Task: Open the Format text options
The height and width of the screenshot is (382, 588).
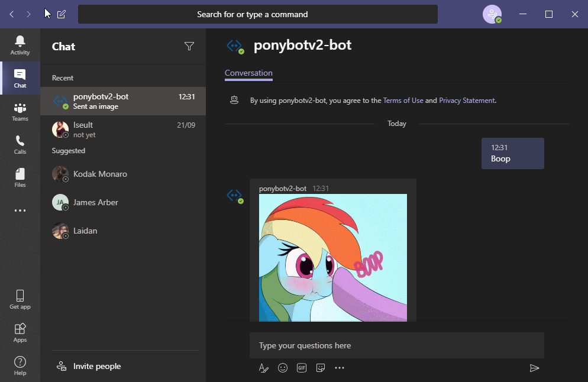Action: (x=264, y=368)
